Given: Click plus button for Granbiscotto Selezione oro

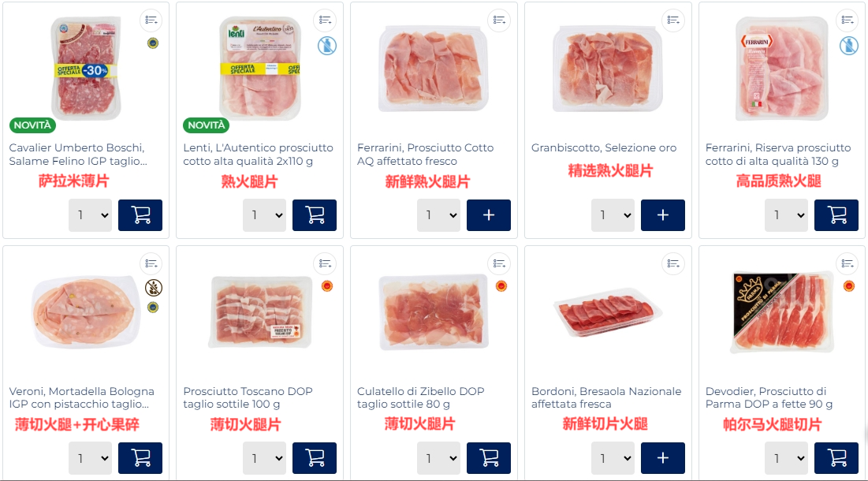Looking at the screenshot, I should [x=662, y=214].
